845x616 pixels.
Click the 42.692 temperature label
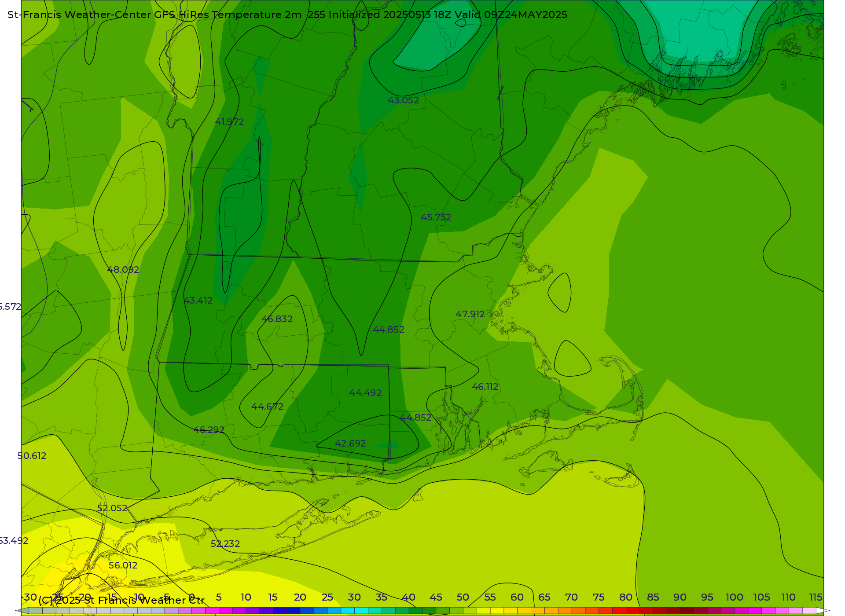350,444
